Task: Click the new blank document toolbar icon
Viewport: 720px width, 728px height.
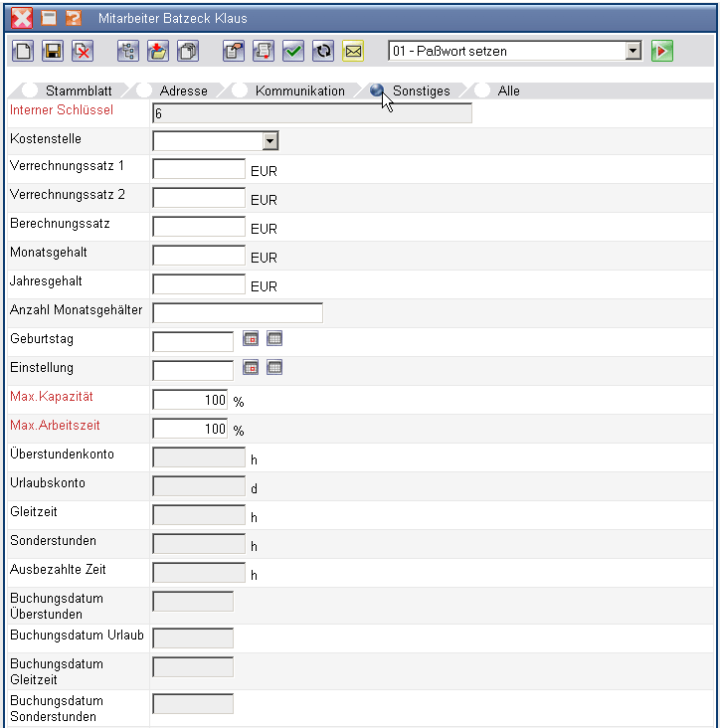Action: click(x=22, y=51)
